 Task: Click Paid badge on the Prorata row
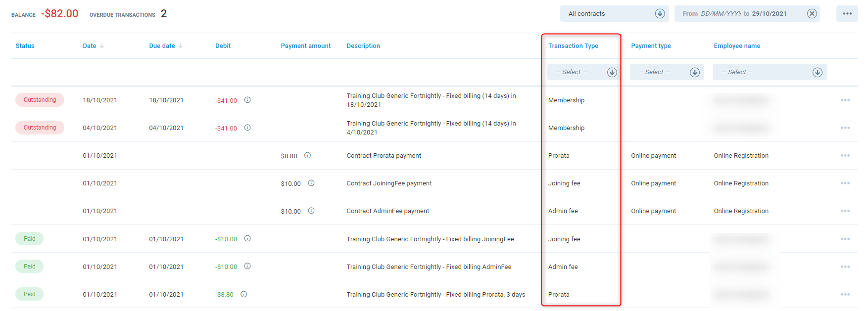30,294
